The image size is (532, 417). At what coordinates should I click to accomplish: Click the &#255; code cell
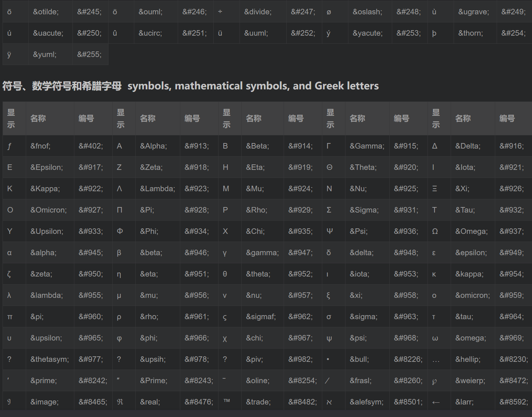coord(91,54)
